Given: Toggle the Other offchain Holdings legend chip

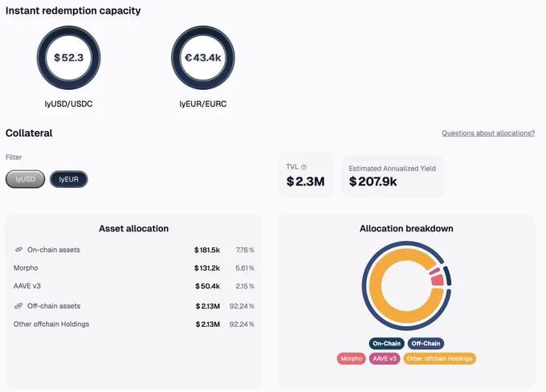Looking at the screenshot, I should pos(439,358).
